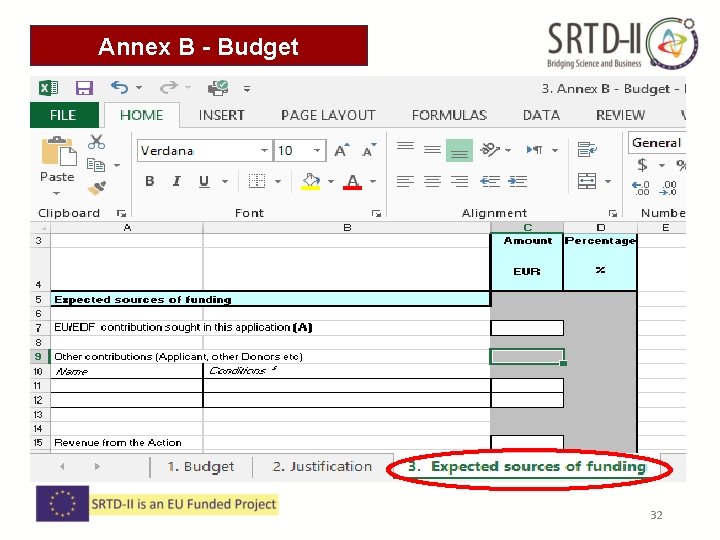720x540 pixels.
Task: Open the font size 10 dropdown
Action: pyautogui.click(x=317, y=151)
